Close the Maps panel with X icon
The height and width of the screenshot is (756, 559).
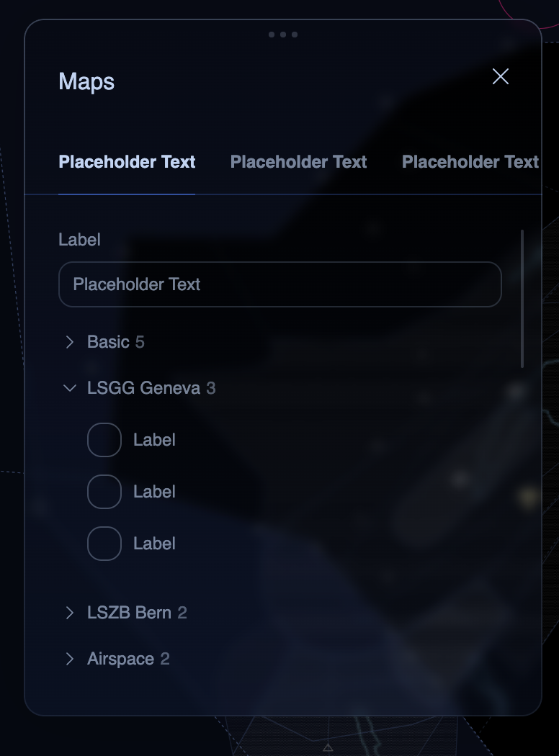tap(500, 77)
